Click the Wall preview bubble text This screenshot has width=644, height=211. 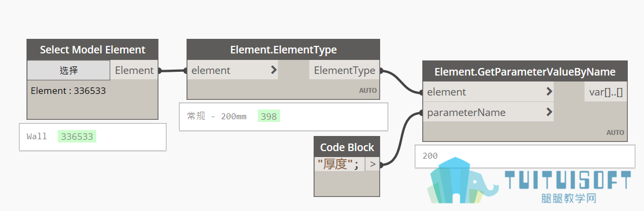[x=37, y=137]
